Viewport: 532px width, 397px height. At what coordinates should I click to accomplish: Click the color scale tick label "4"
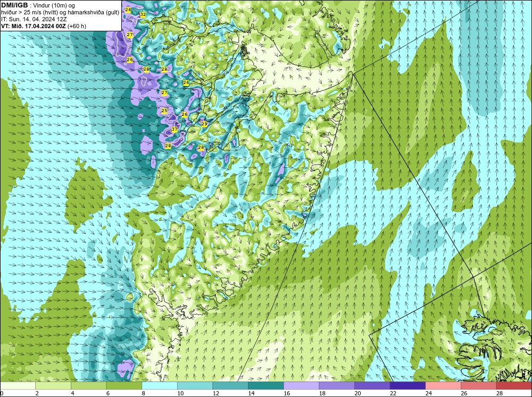pos(72,393)
